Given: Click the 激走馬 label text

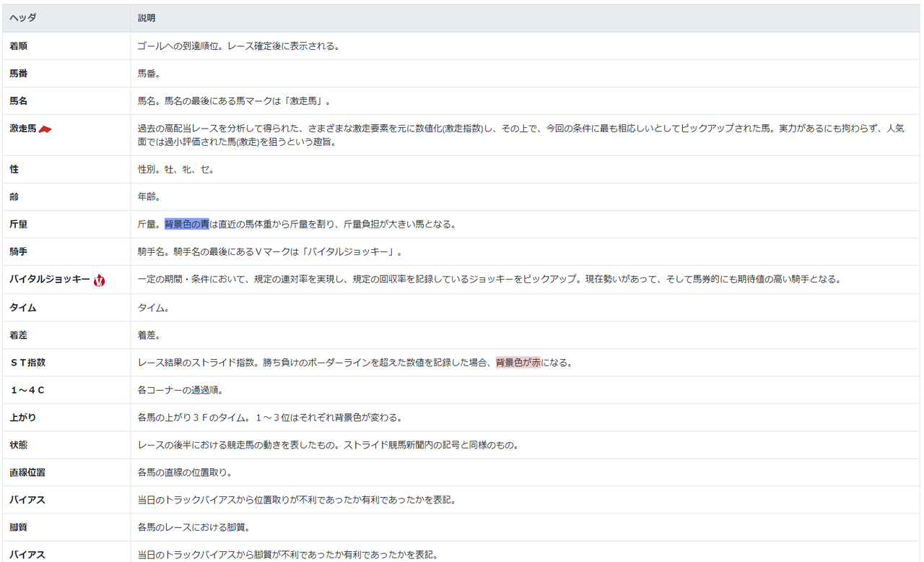Looking at the screenshot, I should coord(23,129).
